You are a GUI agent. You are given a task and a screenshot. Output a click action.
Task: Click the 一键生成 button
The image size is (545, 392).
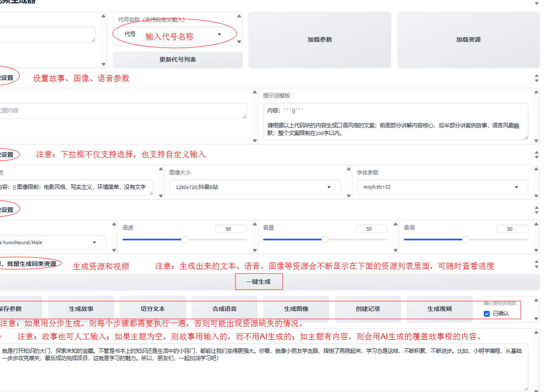(258, 282)
